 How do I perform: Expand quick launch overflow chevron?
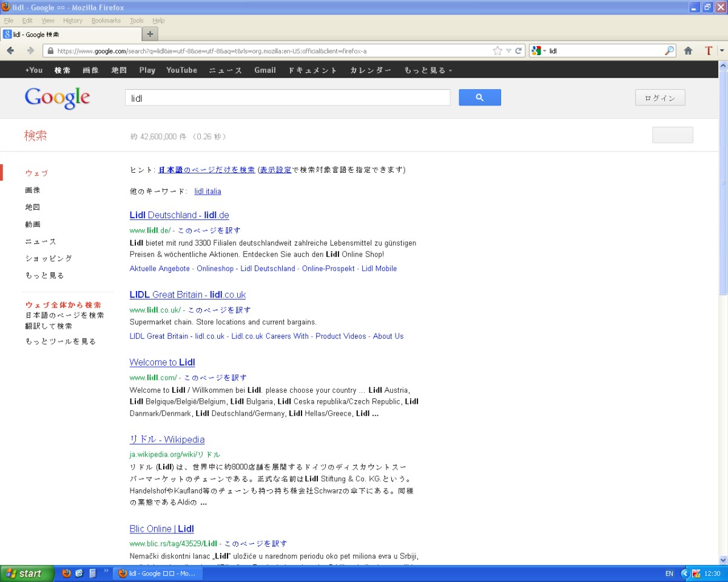(x=107, y=570)
